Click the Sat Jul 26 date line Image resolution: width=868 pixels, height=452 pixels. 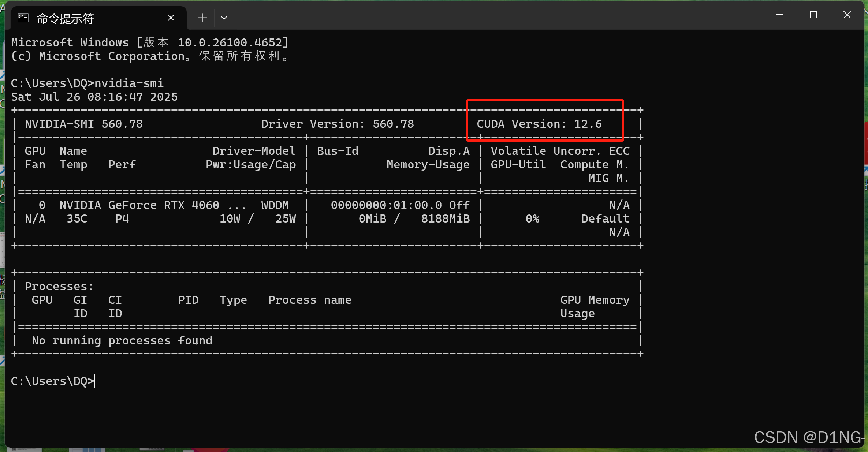click(94, 97)
